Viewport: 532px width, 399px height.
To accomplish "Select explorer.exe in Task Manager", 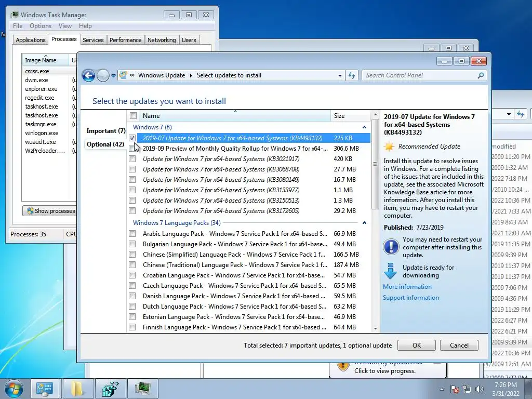I will 41,89.
